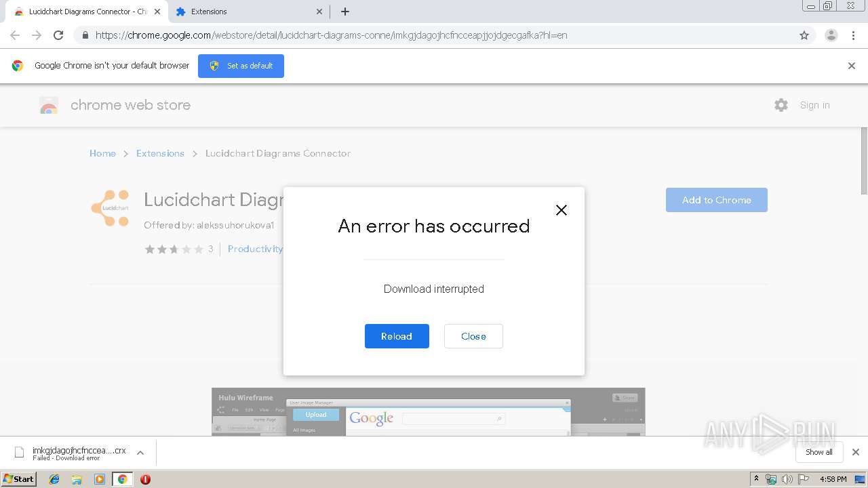868x488 pixels.
Task: Go back to previous page
Action: [x=15, y=35]
